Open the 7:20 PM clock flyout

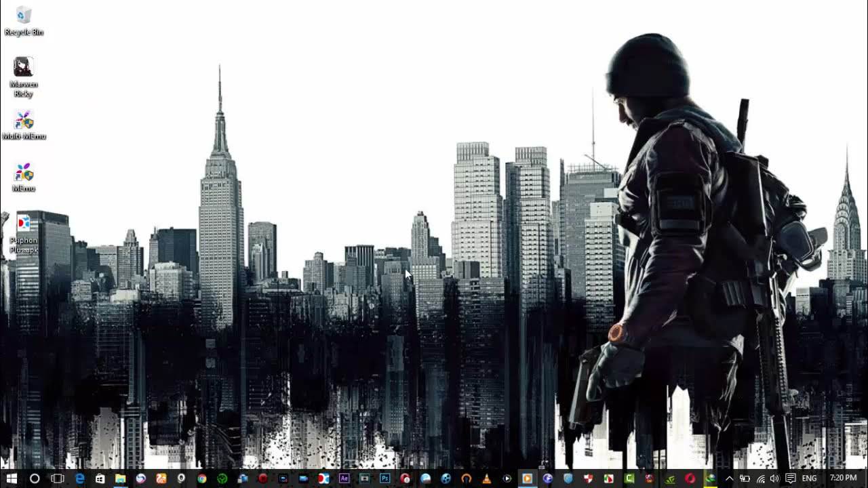(x=843, y=479)
